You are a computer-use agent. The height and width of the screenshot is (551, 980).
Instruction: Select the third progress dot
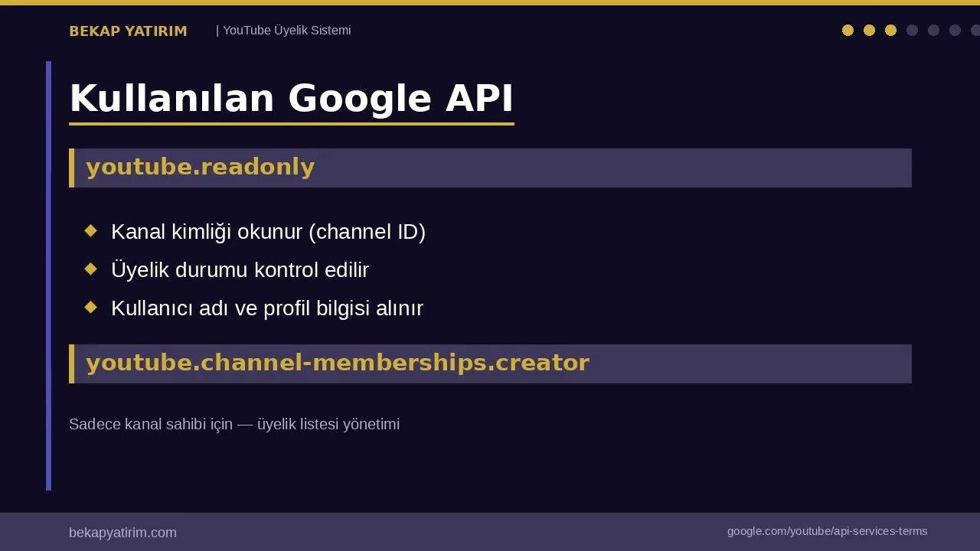(890, 30)
